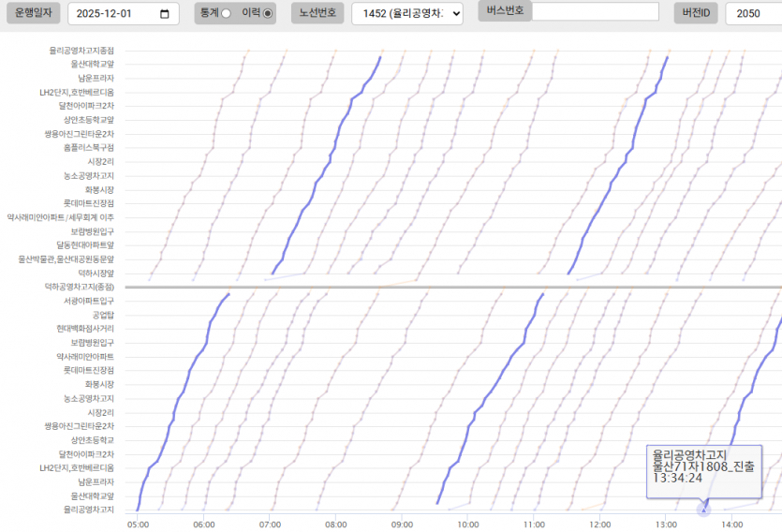
Task: Click the 버전ID label button
Action: point(696,13)
